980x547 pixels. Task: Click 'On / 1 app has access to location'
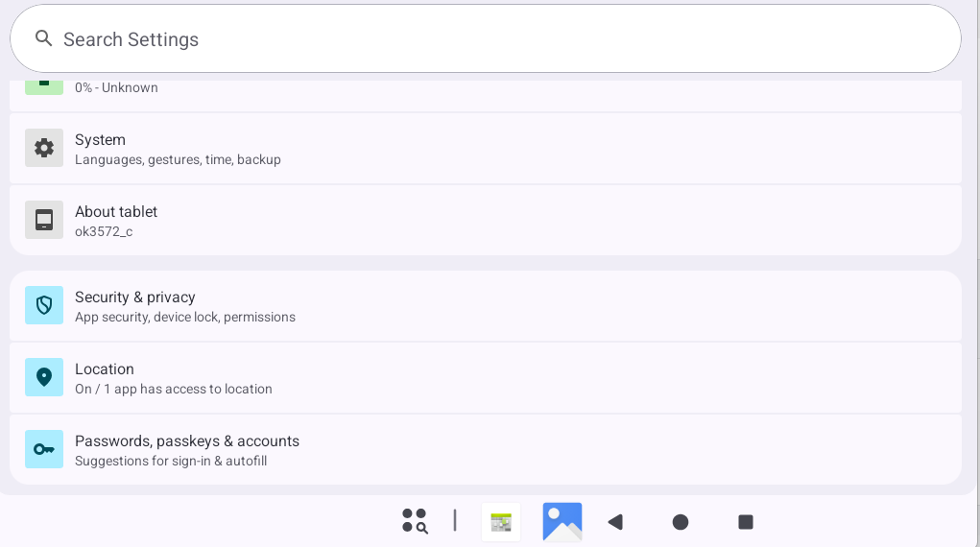point(174,389)
